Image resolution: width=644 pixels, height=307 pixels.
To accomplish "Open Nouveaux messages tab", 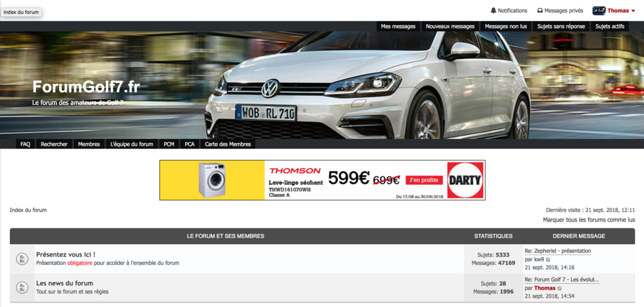I will 450,26.
